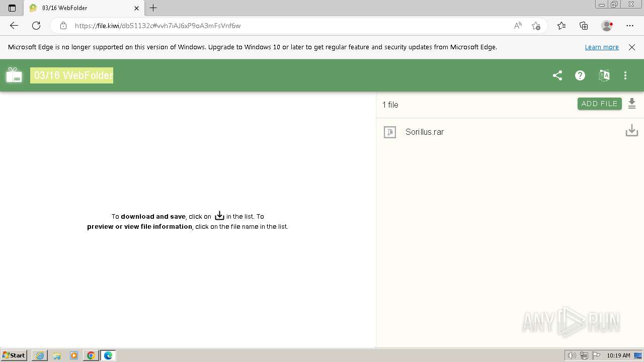Viewport: 644px width, 362px height.
Task: Go back with browser back arrow
Action: coord(14,26)
